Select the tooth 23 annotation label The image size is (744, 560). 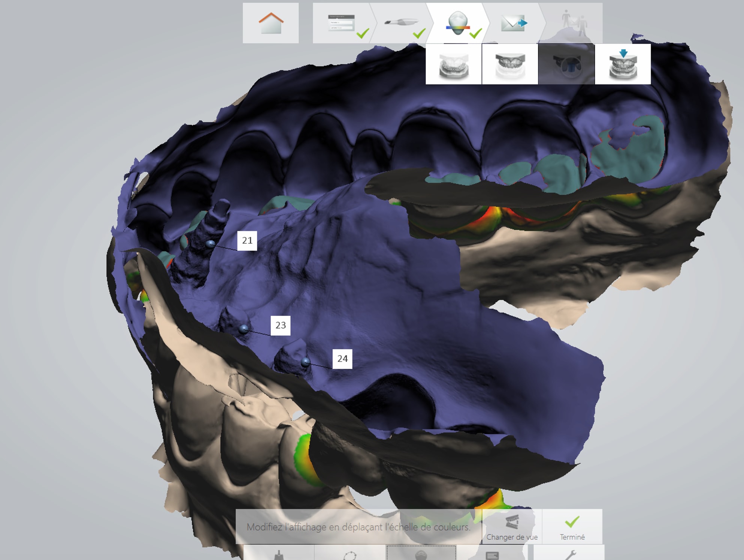click(281, 325)
